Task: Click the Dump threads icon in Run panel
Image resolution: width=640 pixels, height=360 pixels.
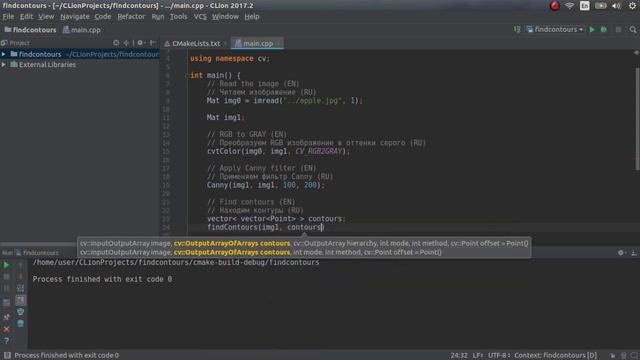Action: click(x=6, y=303)
